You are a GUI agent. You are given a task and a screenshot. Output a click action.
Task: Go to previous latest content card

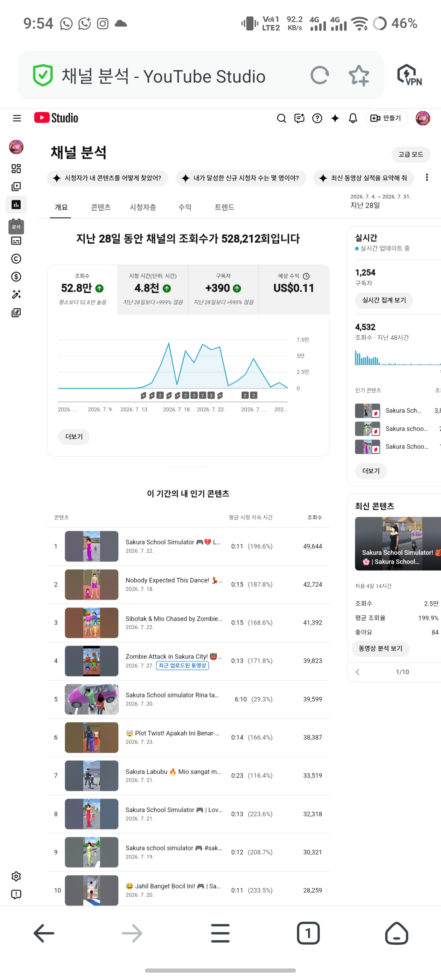click(358, 672)
